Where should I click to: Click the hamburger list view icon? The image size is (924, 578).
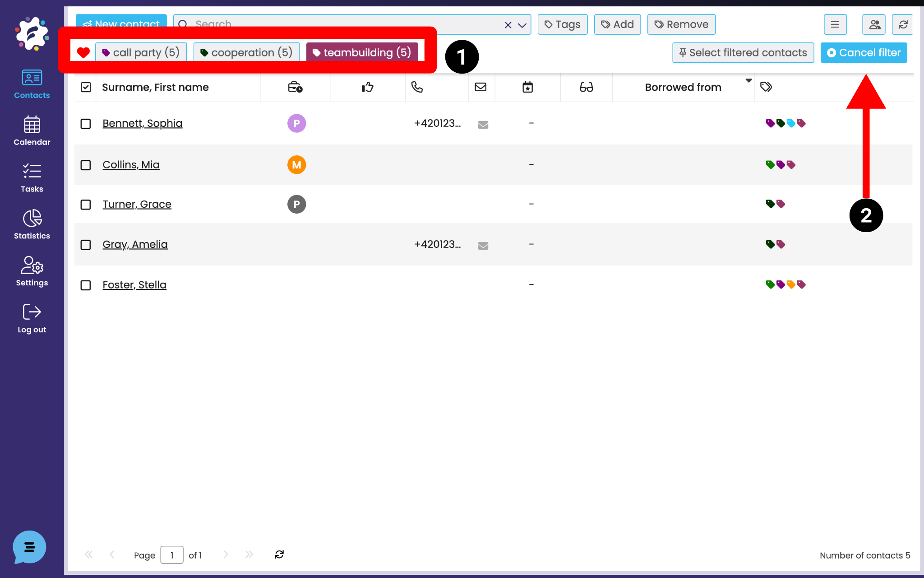tap(835, 24)
